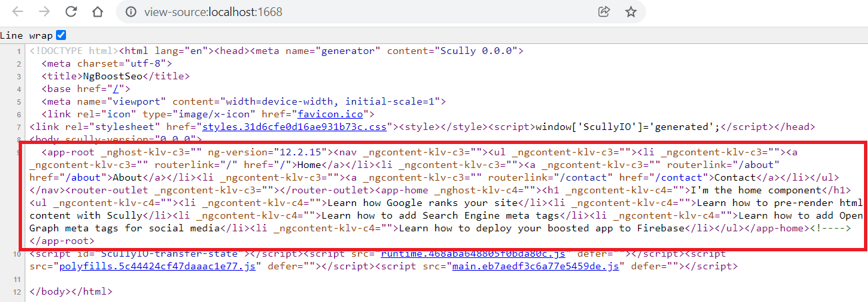The image size is (868, 302).
Task: Go back to the previous page
Action: 17,11
